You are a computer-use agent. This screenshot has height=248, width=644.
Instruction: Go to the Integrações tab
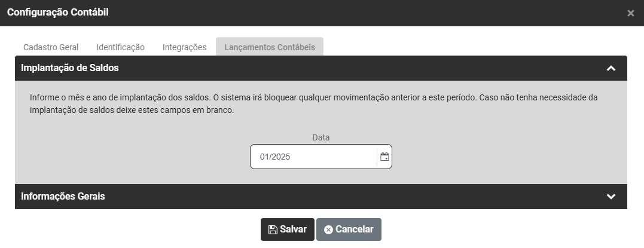pos(184,47)
